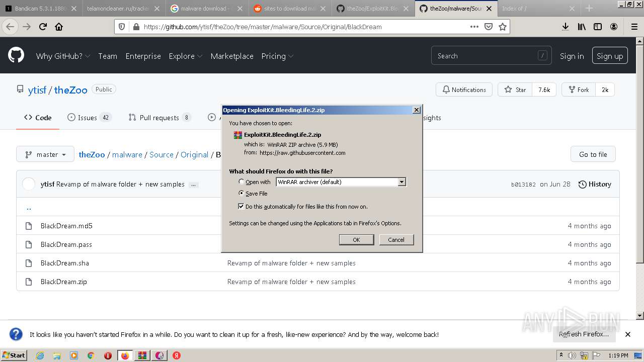Viewport: 644px width, 362px height.
Task: Uncheck 'Do this automatically' checkbox
Action: [x=241, y=206]
